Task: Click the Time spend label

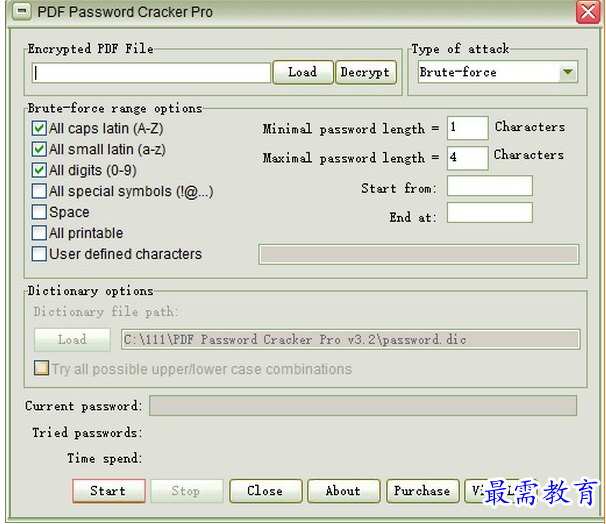Action: pos(105,458)
